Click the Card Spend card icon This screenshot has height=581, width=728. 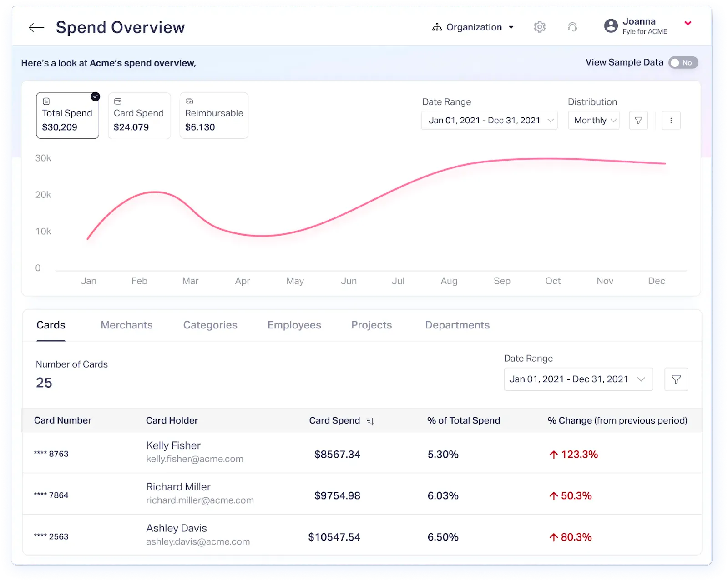(118, 101)
